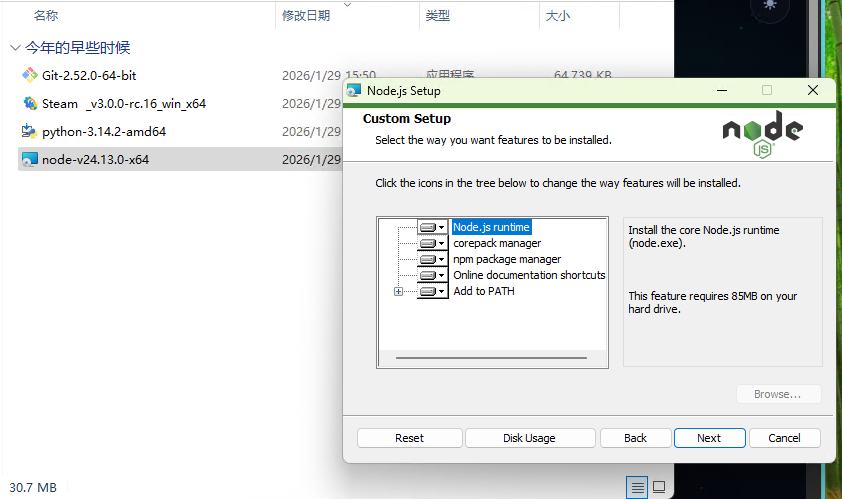Click the feature tree horizontal scrollbar
The height and width of the screenshot is (499, 842).
click(x=491, y=358)
